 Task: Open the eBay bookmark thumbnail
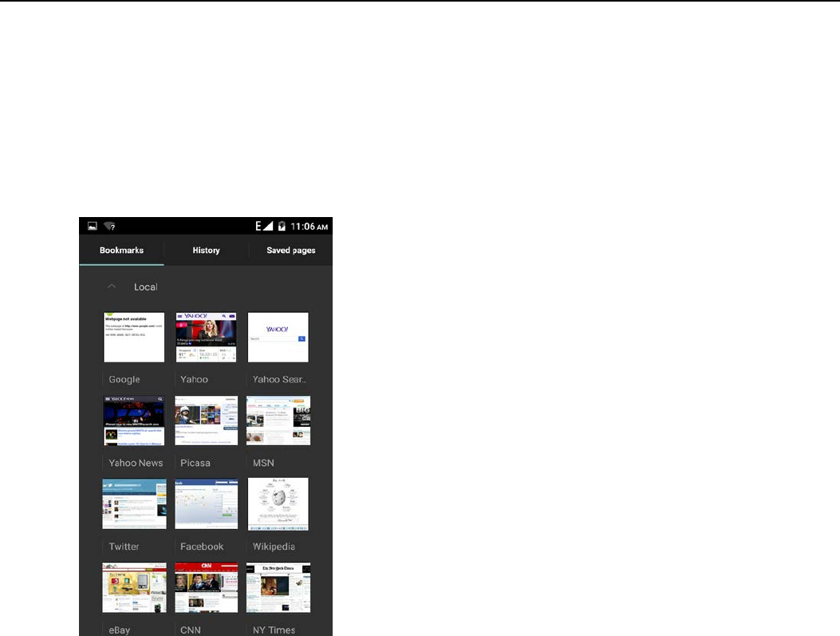pyautogui.click(x=135, y=587)
